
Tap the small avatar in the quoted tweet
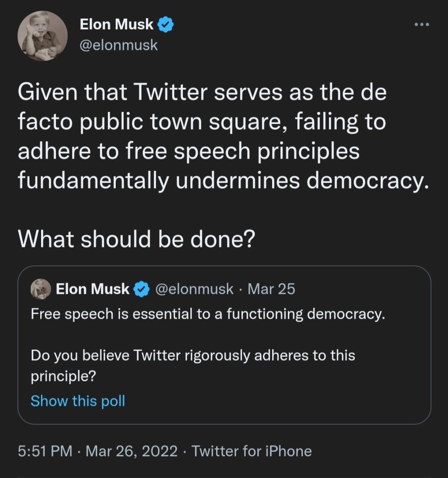[x=41, y=289]
